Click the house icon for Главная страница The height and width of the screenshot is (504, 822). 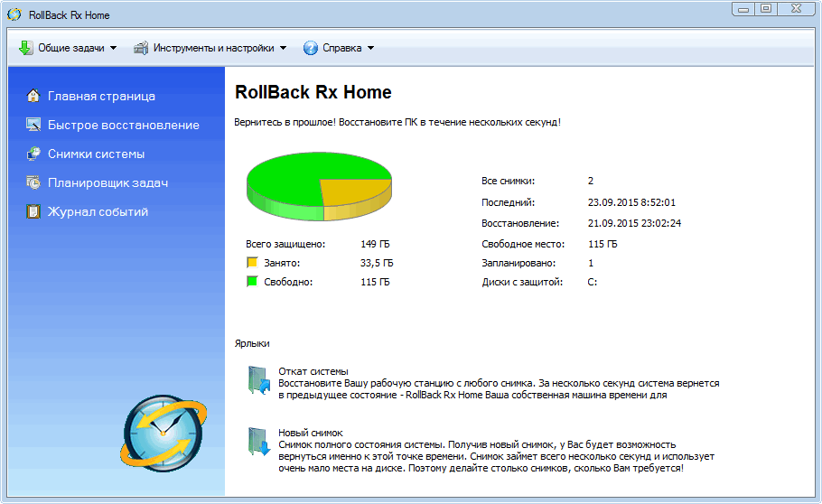pyautogui.click(x=33, y=96)
